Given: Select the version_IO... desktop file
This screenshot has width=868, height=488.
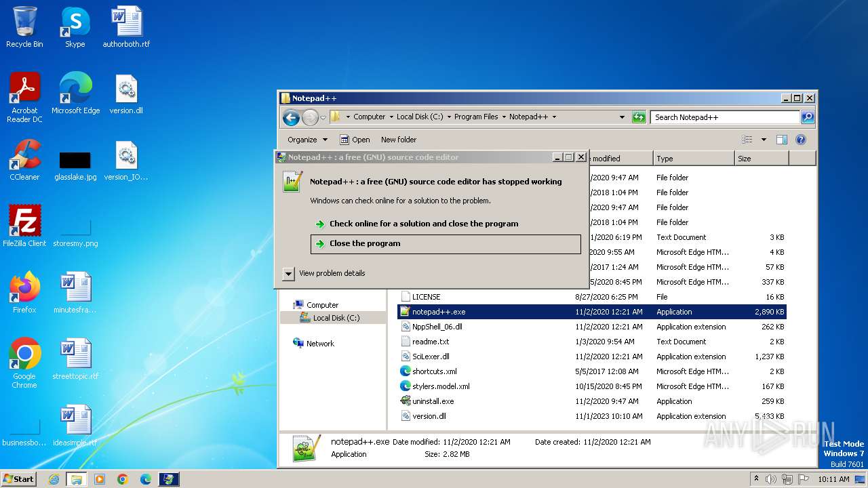Looking at the screenshot, I should [126, 160].
